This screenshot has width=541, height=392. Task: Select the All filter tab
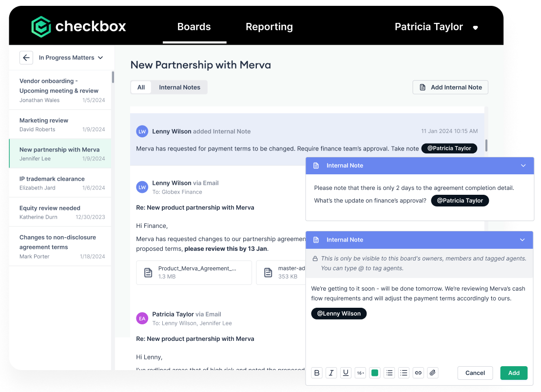141,87
